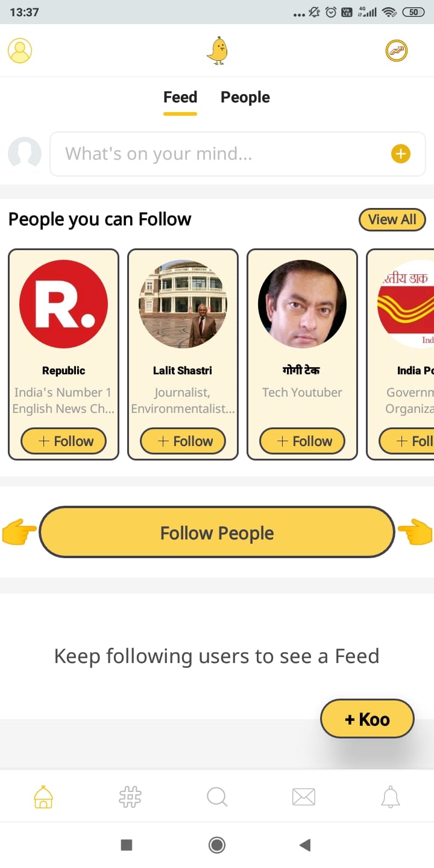Open the profile icon at top left
The height and width of the screenshot is (868, 434).
pos(20,51)
